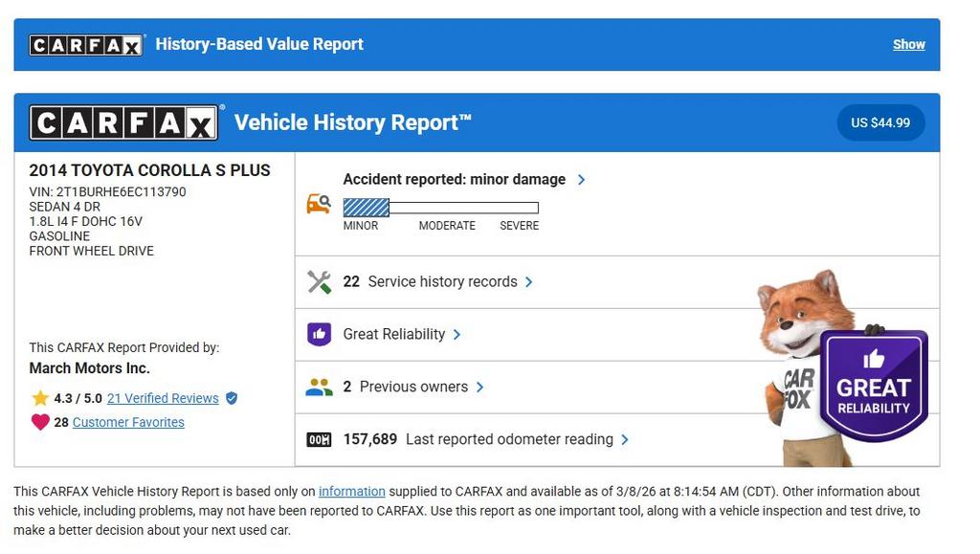
Task: Expand the Great Reliability chevron
Action: 457,334
